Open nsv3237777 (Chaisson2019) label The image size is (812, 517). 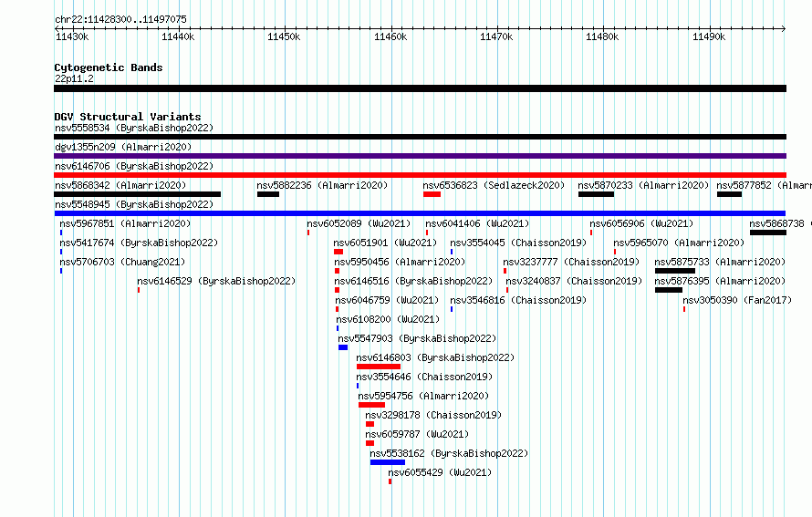pyautogui.click(x=572, y=262)
